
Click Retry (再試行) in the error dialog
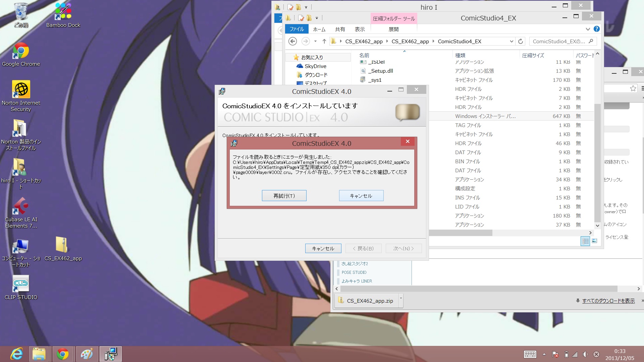[284, 196]
